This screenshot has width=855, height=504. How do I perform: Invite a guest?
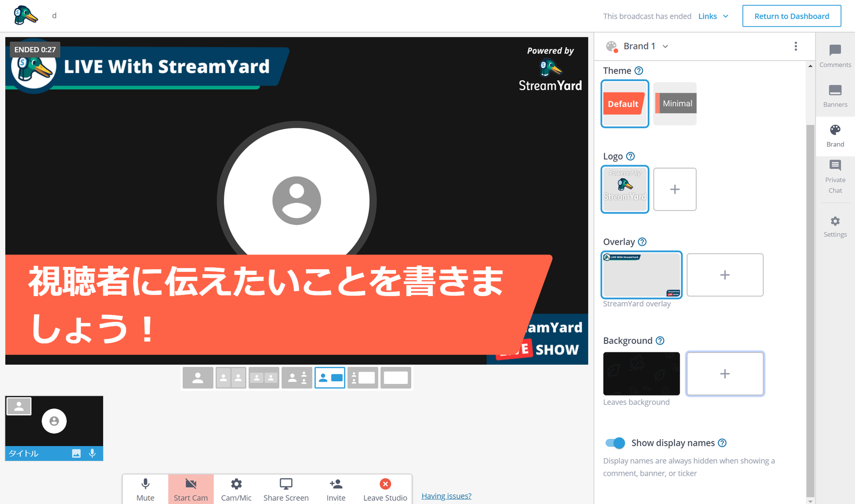click(x=336, y=490)
